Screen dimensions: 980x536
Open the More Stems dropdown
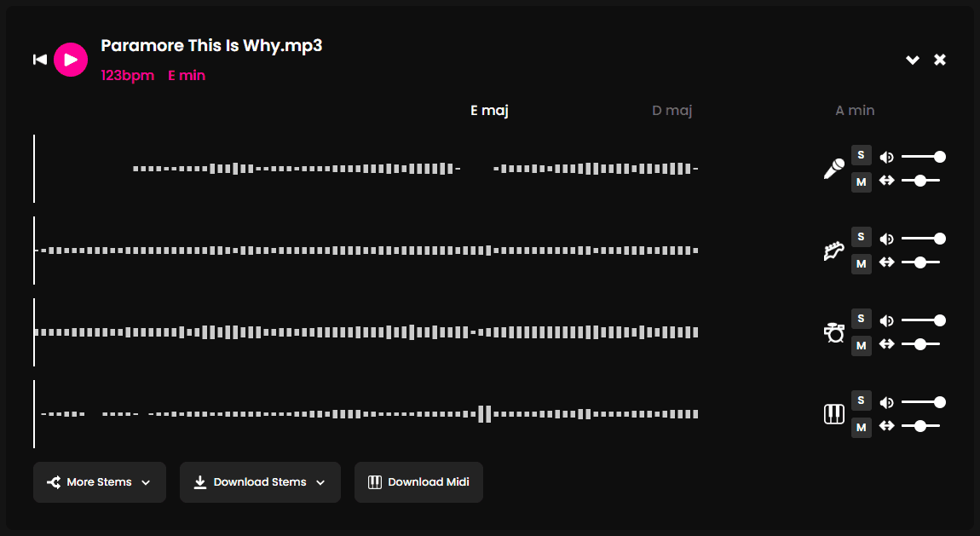(100, 481)
